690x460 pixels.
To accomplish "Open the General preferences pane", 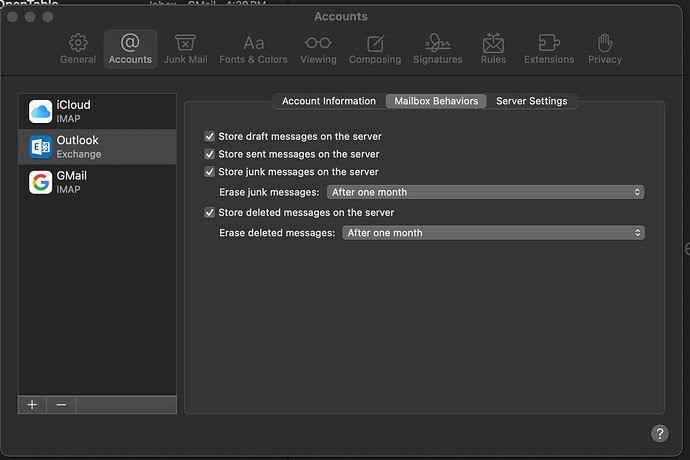I will (x=78, y=49).
